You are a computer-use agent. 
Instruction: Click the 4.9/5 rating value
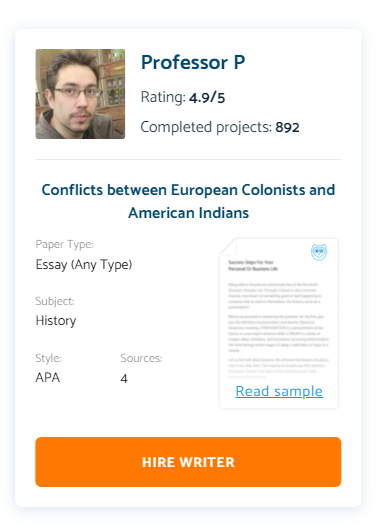207,98
